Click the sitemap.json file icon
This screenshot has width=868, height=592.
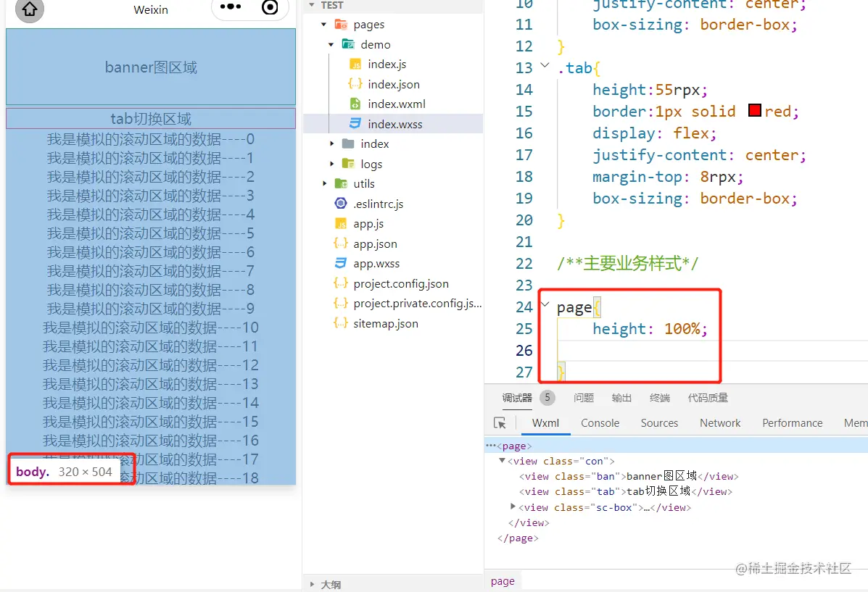[x=341, y=323]
